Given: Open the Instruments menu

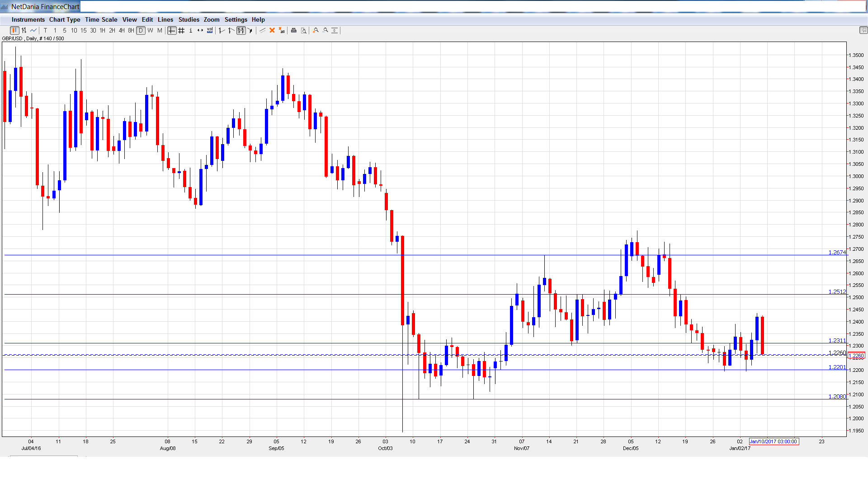Looking at the screenshot, I should point(28,19).
